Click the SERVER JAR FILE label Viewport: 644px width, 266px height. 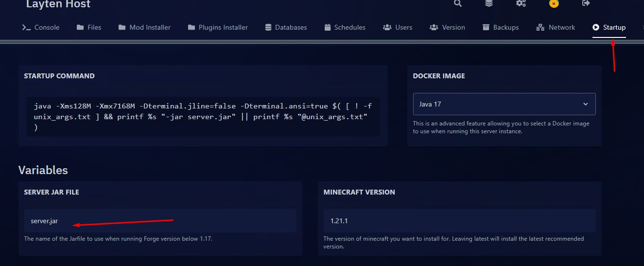52,192
